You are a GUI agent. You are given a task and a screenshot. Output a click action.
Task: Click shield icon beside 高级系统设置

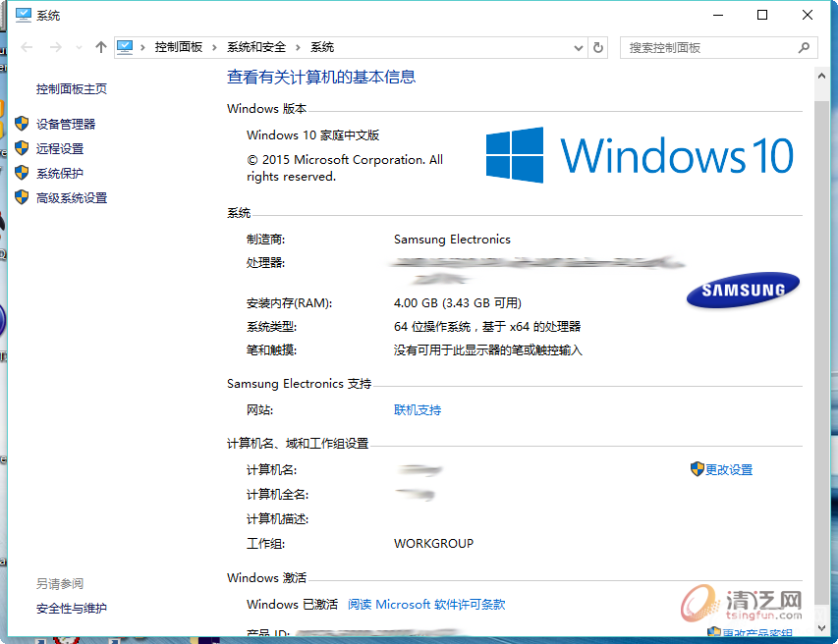click(x=22, y=197)
